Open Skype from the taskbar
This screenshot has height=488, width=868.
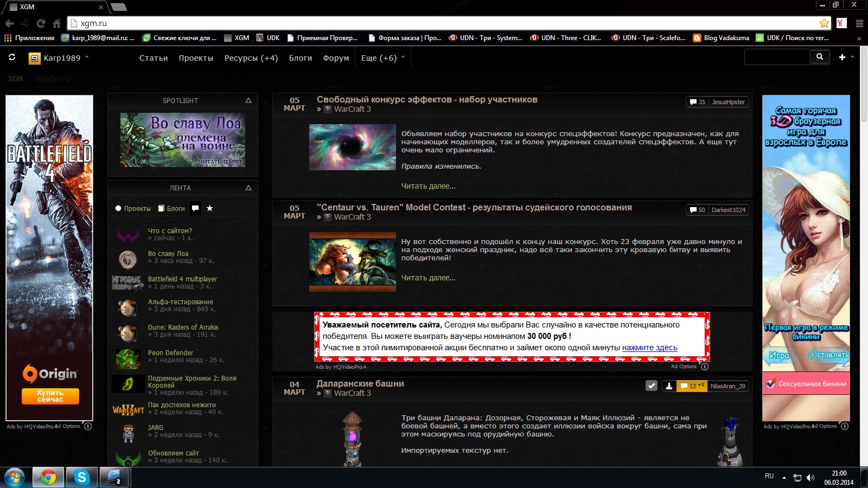point(81,478)
